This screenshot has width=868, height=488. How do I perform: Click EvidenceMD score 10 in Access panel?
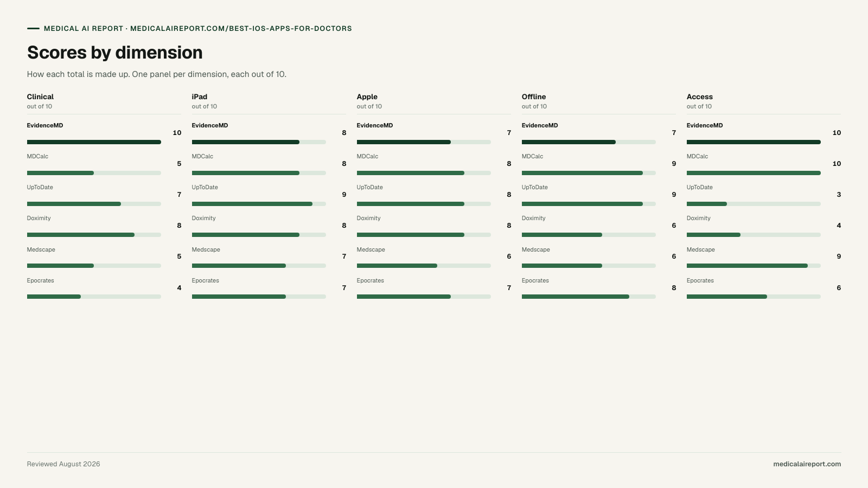click(x=837, y=133)
